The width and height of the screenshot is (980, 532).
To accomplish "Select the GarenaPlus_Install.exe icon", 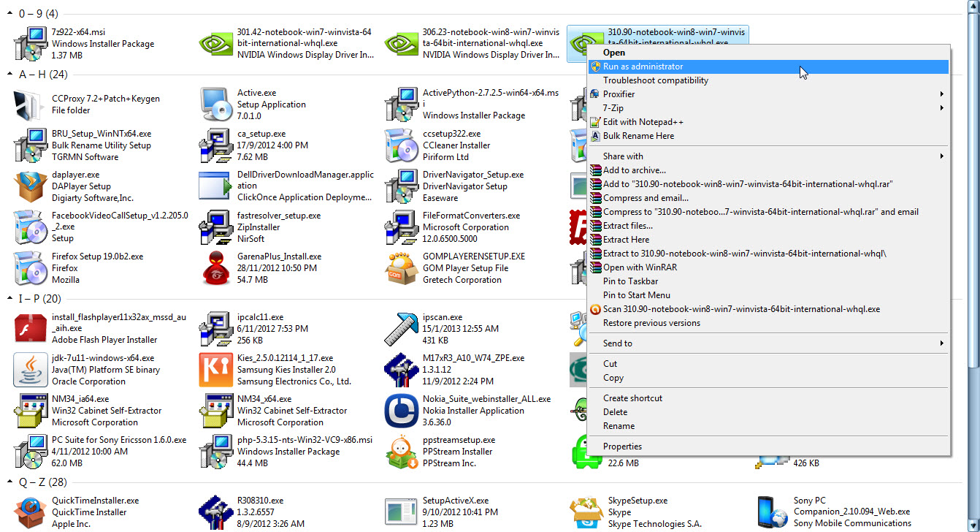I will coord(215,268).
